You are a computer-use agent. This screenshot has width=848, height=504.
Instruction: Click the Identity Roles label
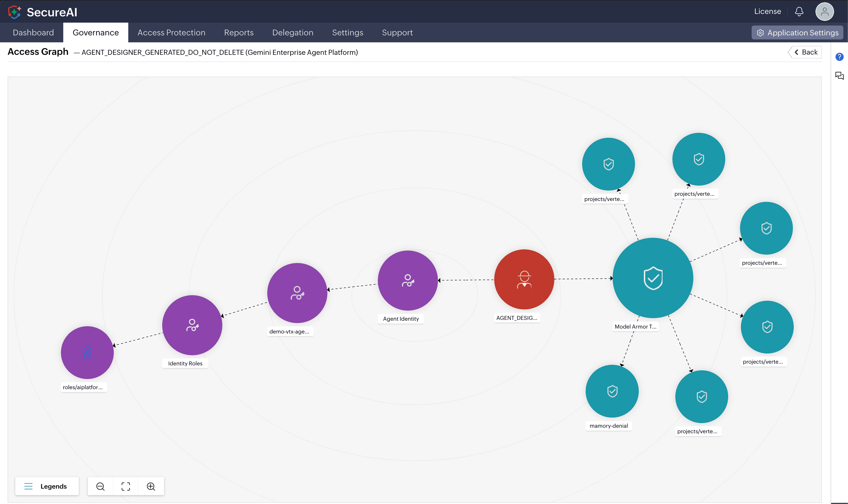(x=185, y=363)
